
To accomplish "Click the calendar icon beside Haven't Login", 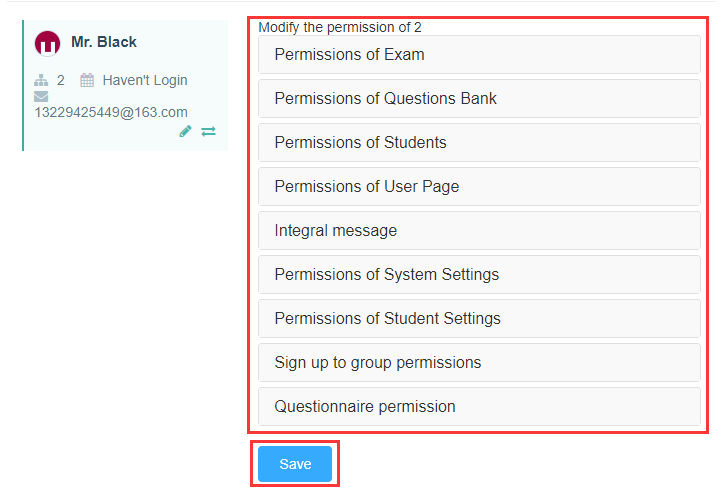I will (x=87, y=80).
